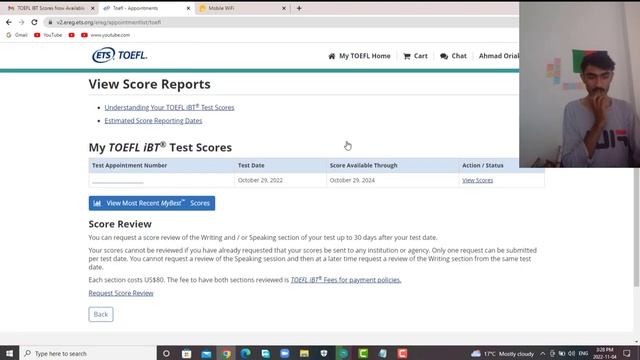The height and width of the screenshot is (360, 640).
Task: Open the unlabeled YouTube icon bookmark
Action: tap(72, 35)
